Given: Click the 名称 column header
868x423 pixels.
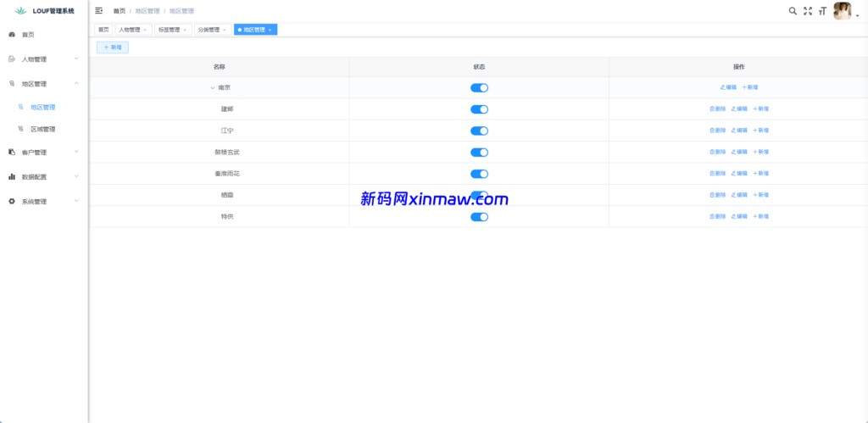Looking at the screenshot, I should pyautogui.click(x=220, y=67).
